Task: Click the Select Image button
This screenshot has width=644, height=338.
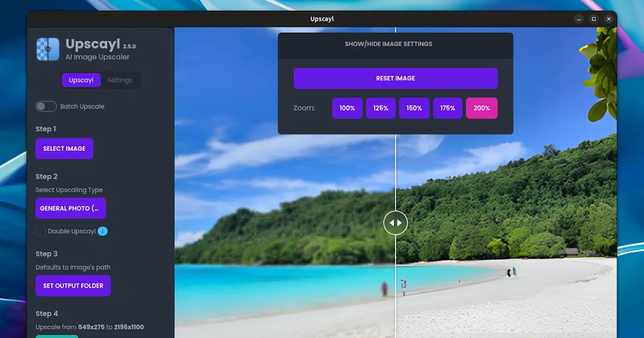Action: 64,149
